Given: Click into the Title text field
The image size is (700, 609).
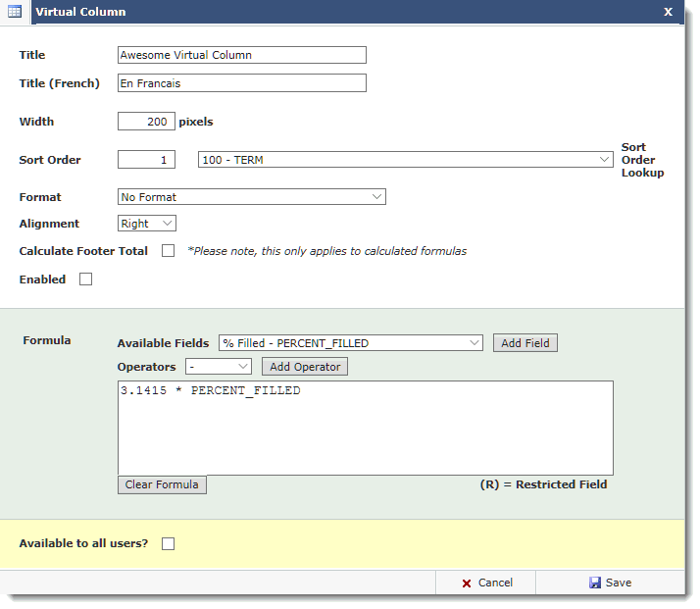Looking at the screenshot, I should [241, 55].
